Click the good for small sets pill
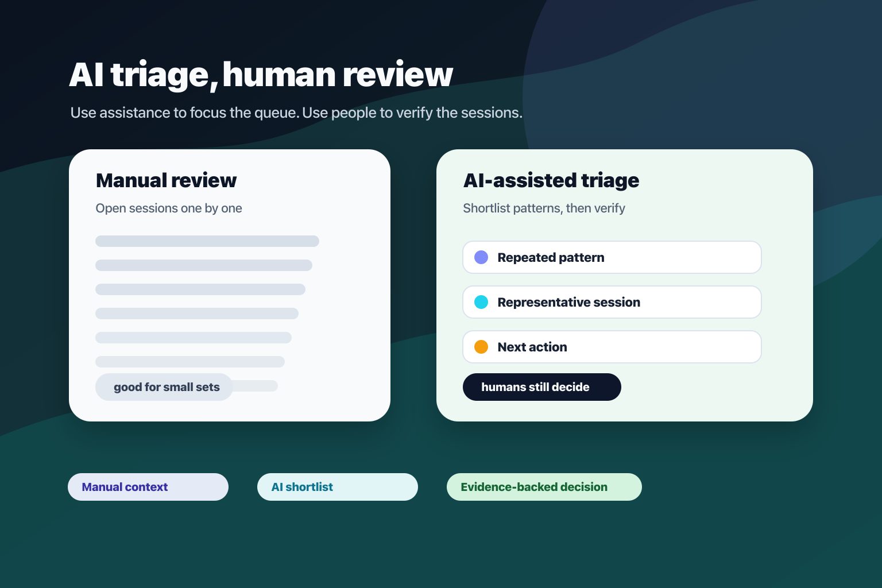Image resolution: width=882 pixels, height=588 pixels. [x=164, y=387]
